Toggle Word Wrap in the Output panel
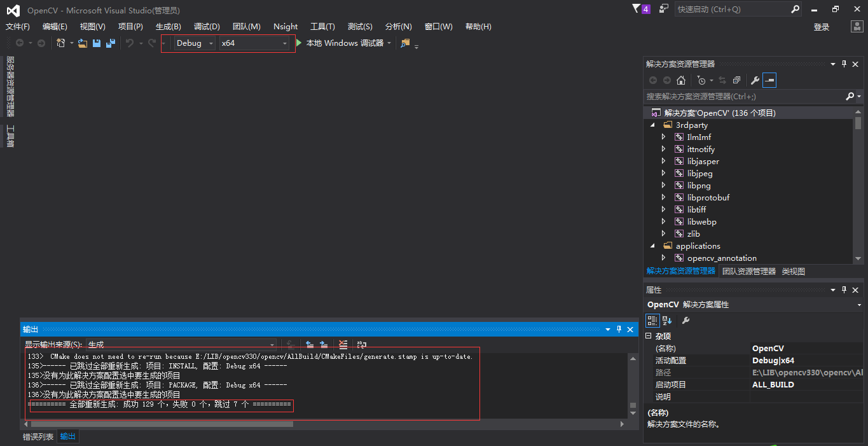This screenshot has width=868, height=446. tap(361, 344)
